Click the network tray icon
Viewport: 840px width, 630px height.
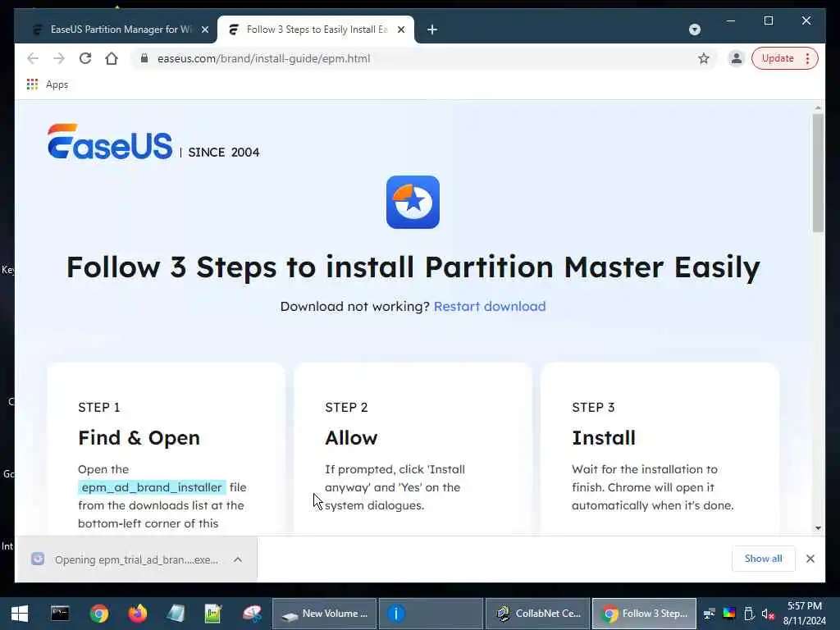709,614
